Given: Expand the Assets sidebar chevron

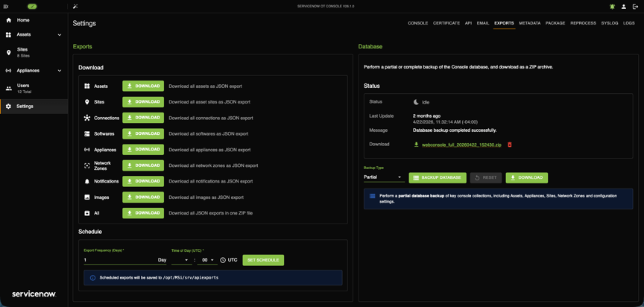Looking at the screenshot, I should [60, 35].
